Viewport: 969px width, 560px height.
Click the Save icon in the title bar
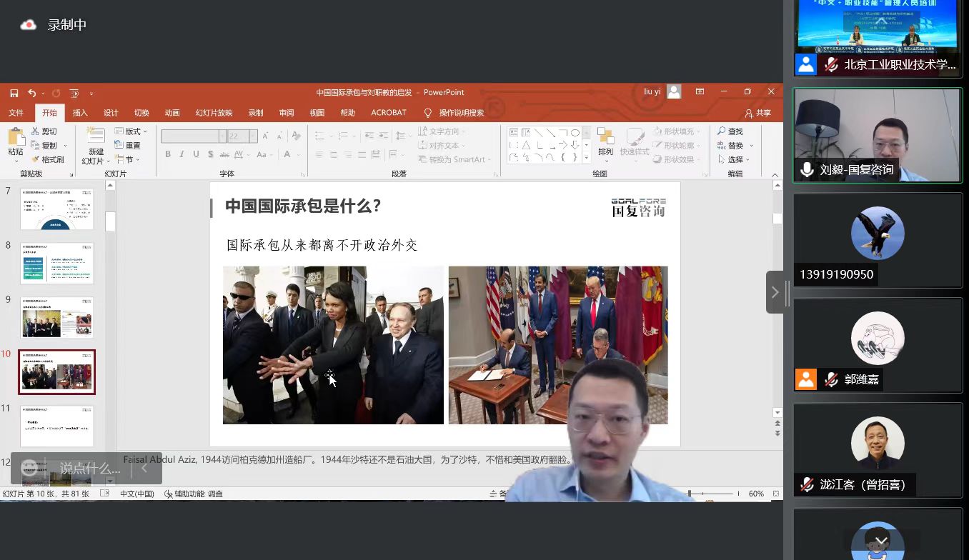[14, 93]
